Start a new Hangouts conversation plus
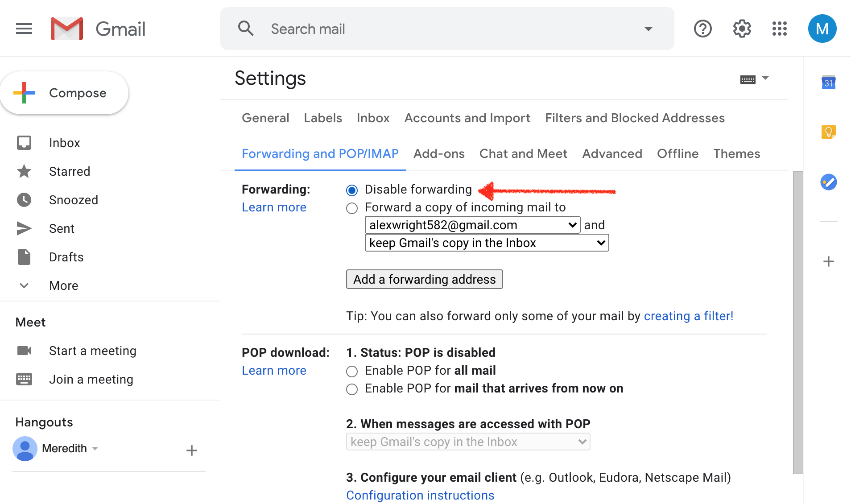Image resolution: width=851 pixels, height=504 pixels. point(192,450)
